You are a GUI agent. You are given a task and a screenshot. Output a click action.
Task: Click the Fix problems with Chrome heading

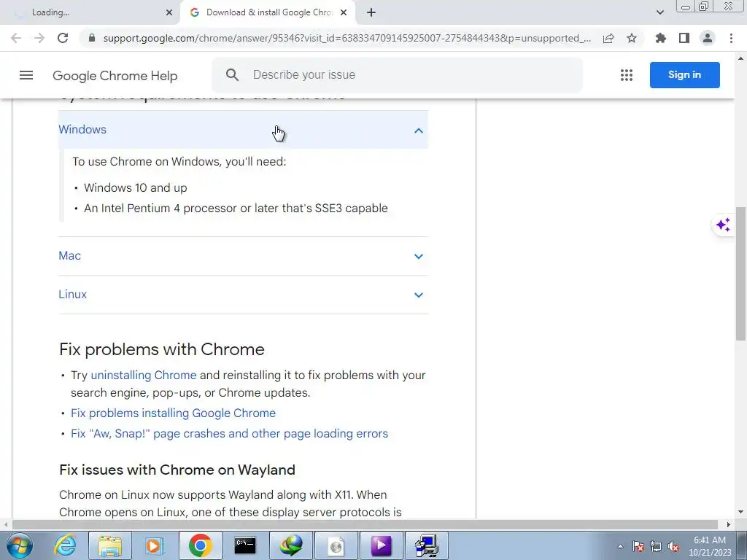coord(161,349)
